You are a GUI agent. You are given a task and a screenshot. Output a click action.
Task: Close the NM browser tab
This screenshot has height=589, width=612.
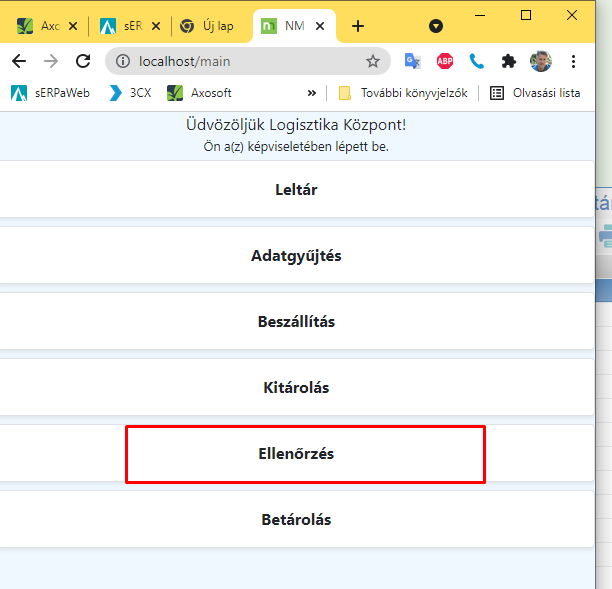click(x=320, y=26)
